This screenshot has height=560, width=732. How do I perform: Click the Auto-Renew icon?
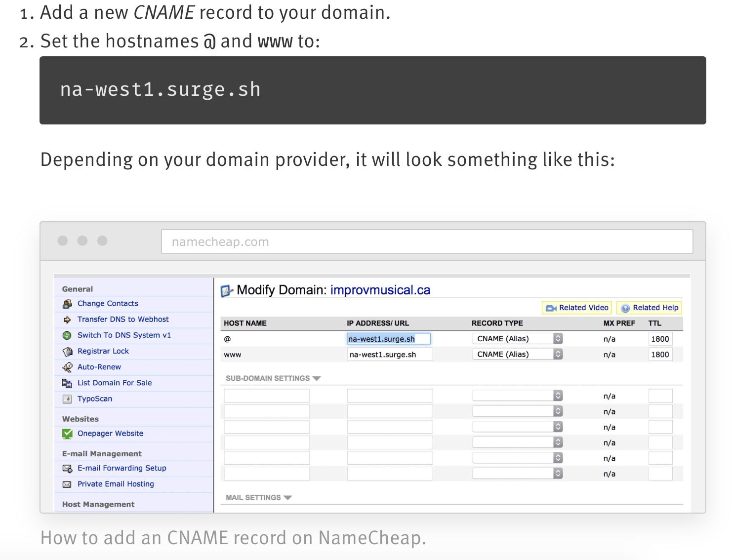tap(67, 367)
